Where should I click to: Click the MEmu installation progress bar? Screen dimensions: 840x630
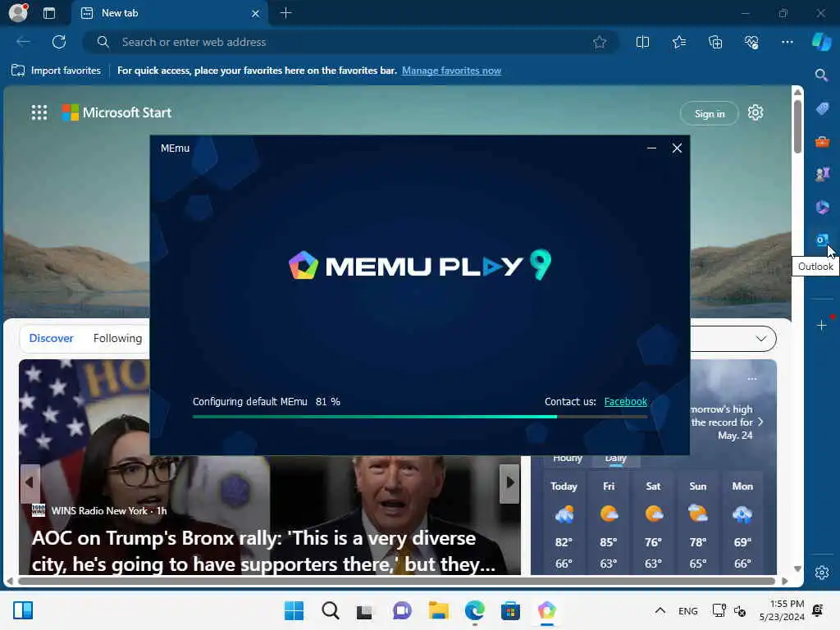point(419,416)
